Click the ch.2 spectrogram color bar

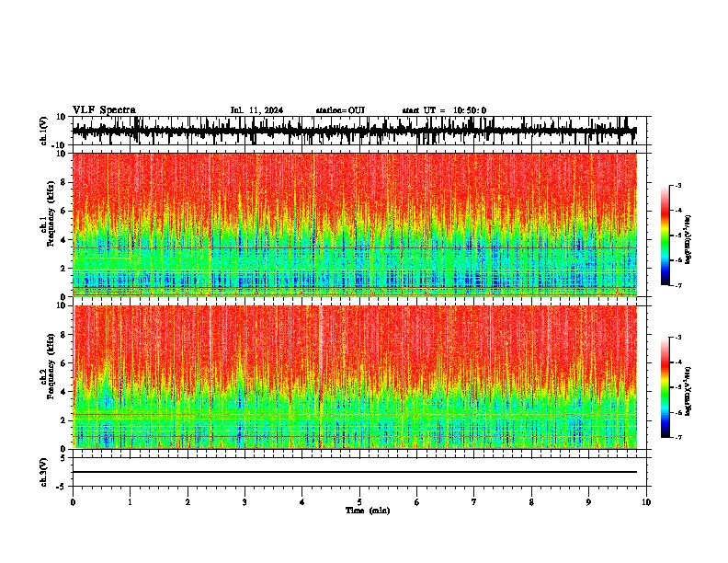pos(665,387)
